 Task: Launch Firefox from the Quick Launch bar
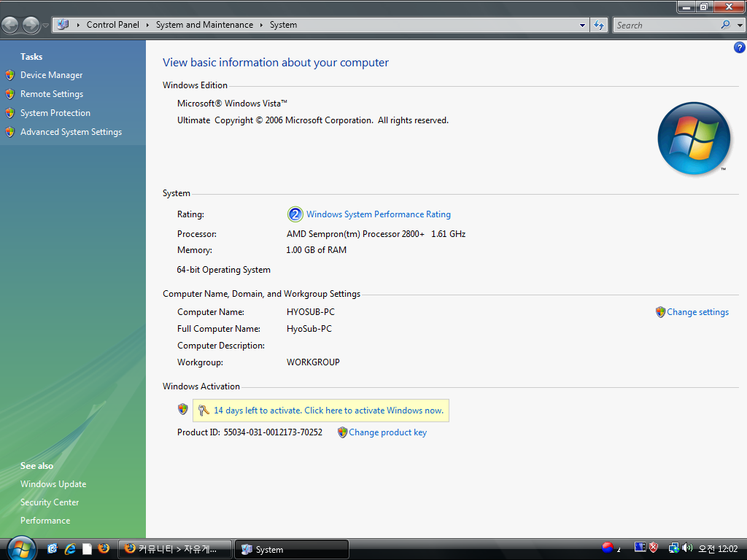(x=104, y=548)
